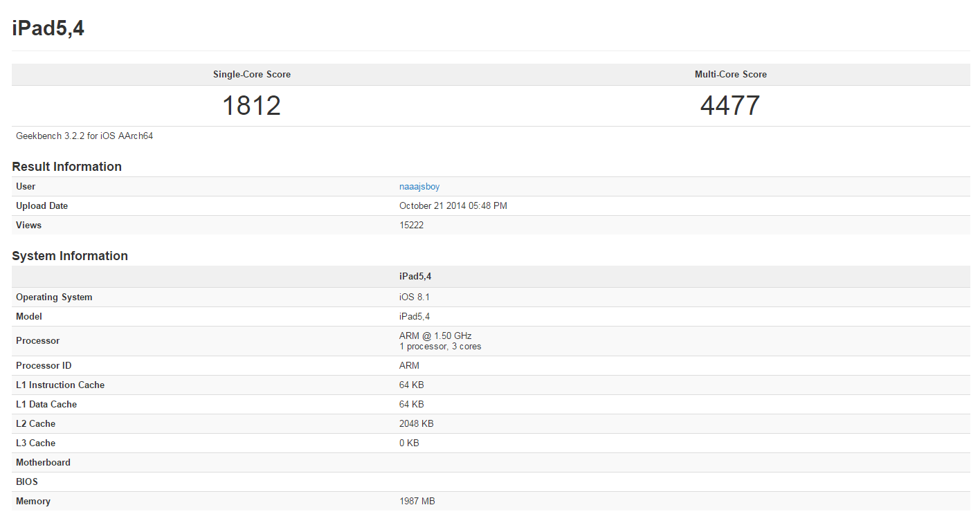Select the L3 Cache value 0 KB
Viewport: 980px width, 523px height.
pos(409,443)
